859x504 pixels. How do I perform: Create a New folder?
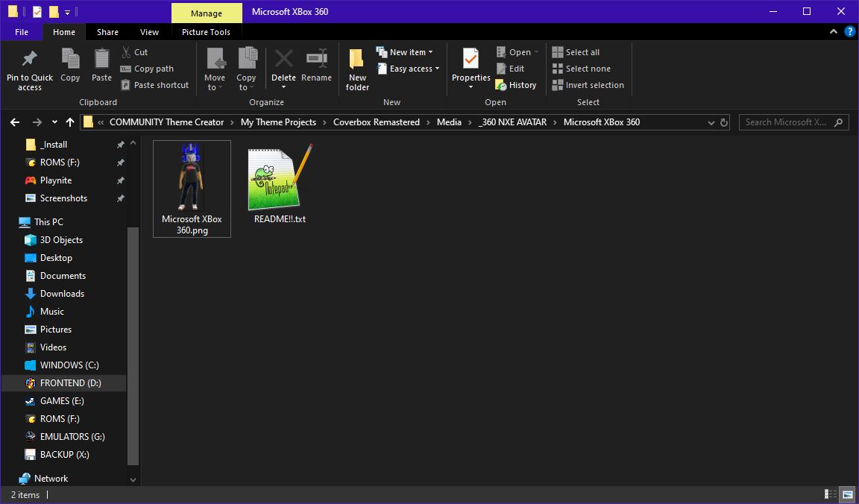point(357,69)
